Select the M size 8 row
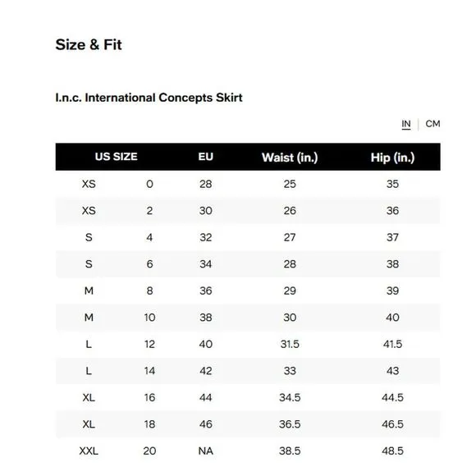The image size is (476, 476). pos(248,291)
